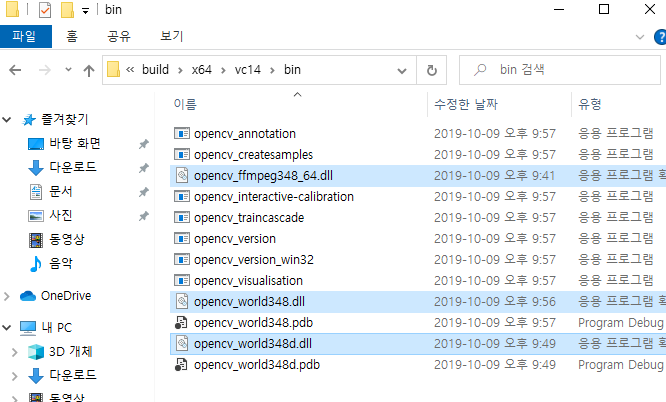Open the 홈 ribbon tab
Viewport: 666px width, 402px height.
coord(72,37)
